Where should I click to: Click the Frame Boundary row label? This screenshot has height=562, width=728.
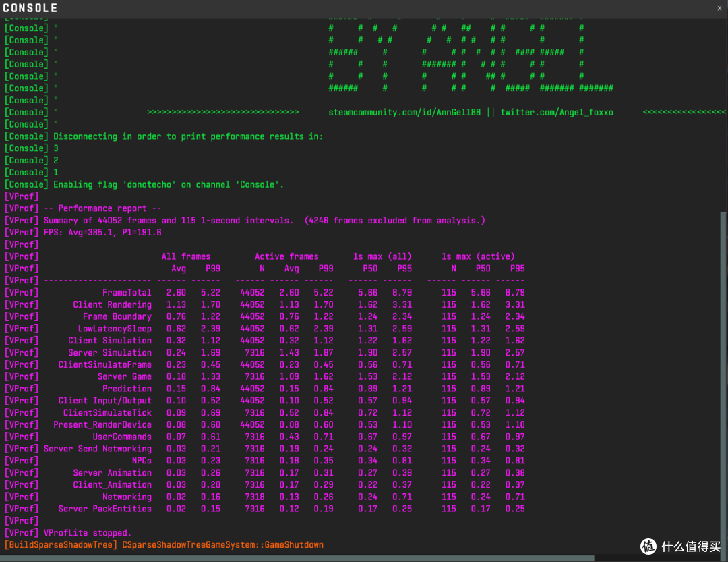(x=117, y=317)
